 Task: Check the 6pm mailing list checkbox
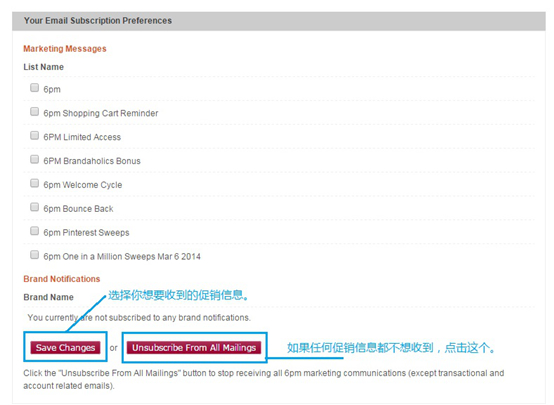(34, 87)
